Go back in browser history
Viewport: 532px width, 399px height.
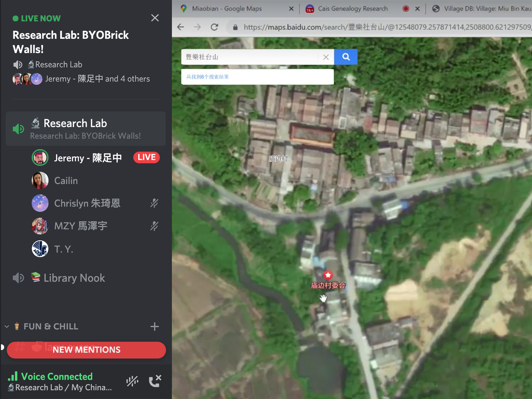pos(181,27)
